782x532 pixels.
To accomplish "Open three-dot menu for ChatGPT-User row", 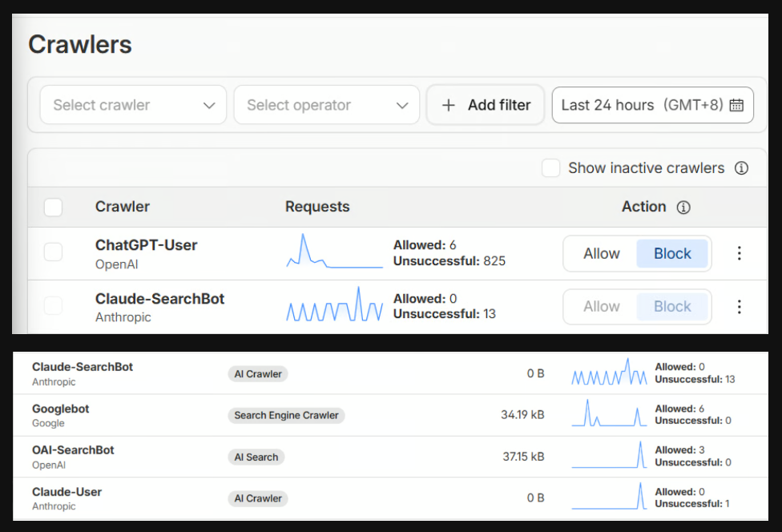I will pyautogui.click(x=739, y=253).
